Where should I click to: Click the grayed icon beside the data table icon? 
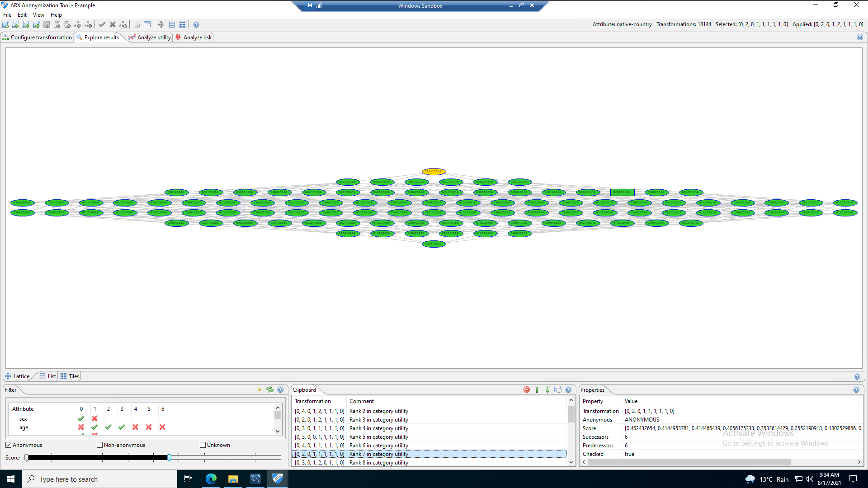137,24
